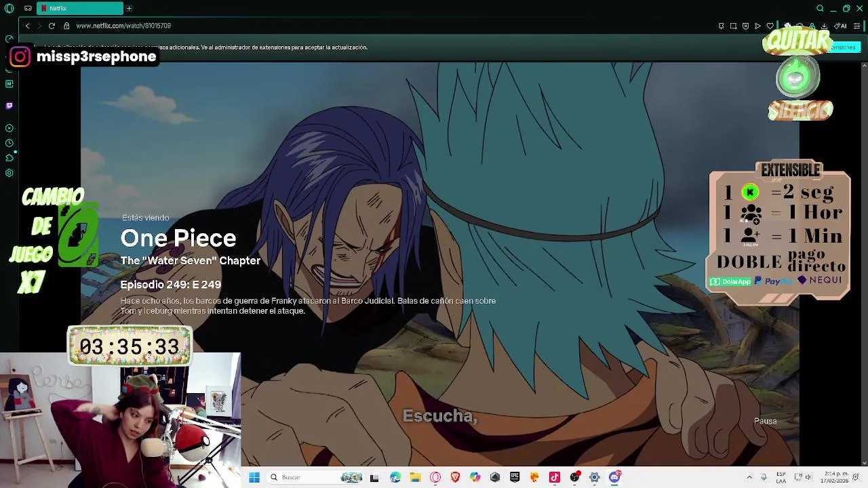Open the Easy Setup menu lines icon
Image resolution: width=868 pixels, height=488 pixels.
pos(856,26)
